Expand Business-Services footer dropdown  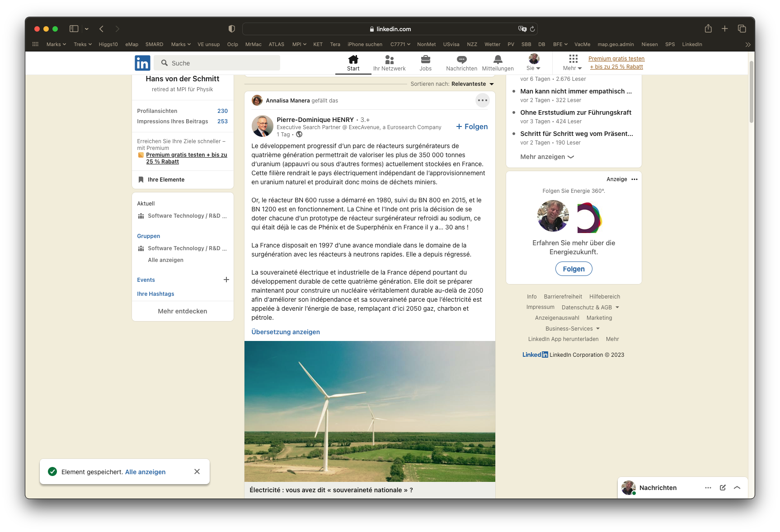coord(573,329)
